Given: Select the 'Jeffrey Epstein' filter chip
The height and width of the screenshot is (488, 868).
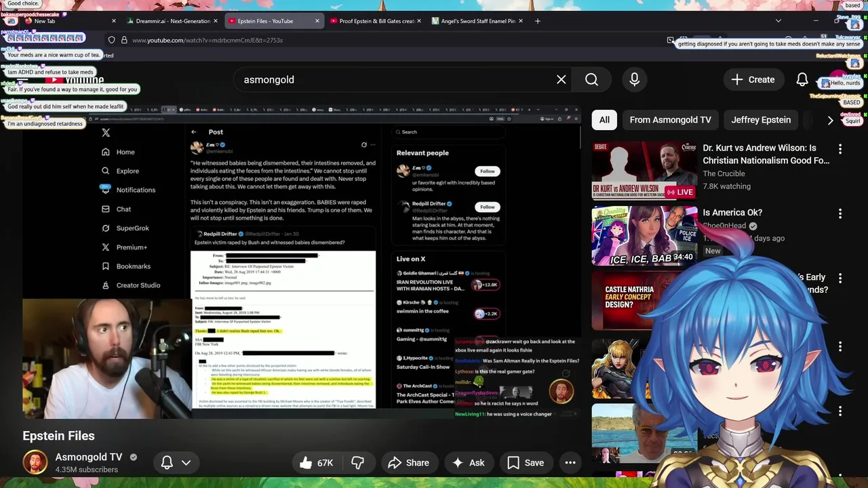Looking at the screenshot, I should (761, 120).
